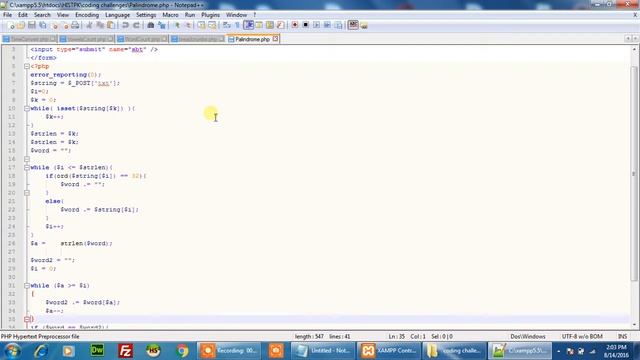
Task: Click the code line '$word2 .= $word[$a];'
Action: coord(83,302)
